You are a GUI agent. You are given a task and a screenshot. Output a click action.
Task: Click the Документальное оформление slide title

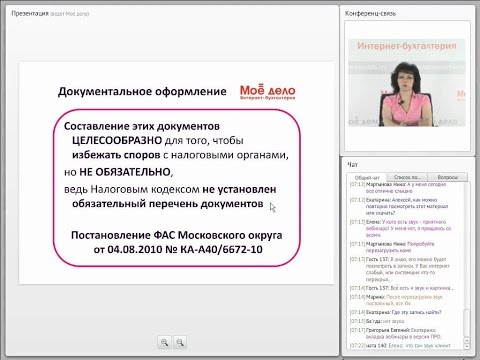(x=142, y=92)
